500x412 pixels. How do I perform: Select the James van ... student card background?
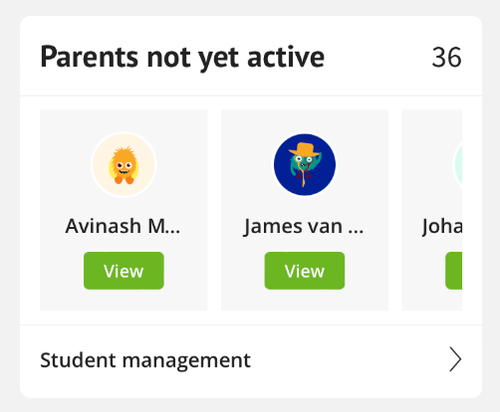click(304, 210)
